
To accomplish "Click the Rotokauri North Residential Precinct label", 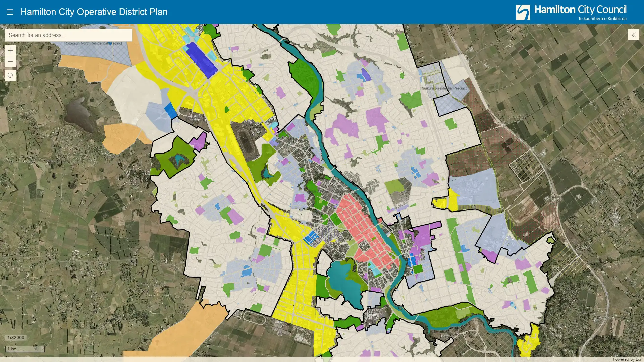I will coord(93,43).
